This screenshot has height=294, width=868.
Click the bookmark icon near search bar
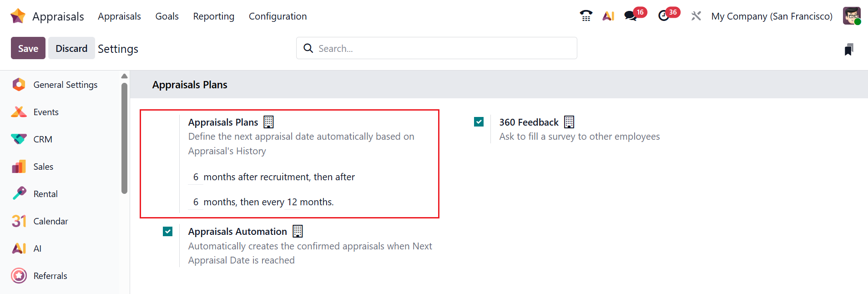(x=848, y=49)
